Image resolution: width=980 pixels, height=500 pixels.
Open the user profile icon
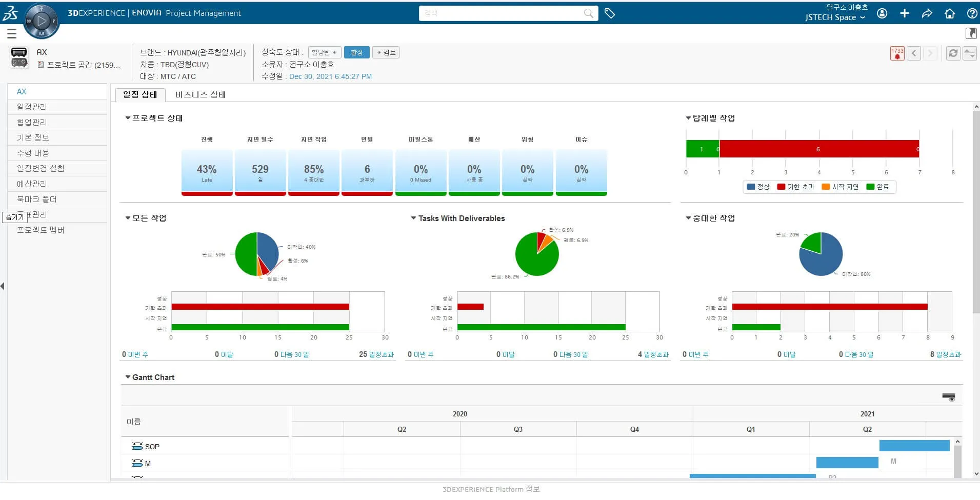click(882, 13)
